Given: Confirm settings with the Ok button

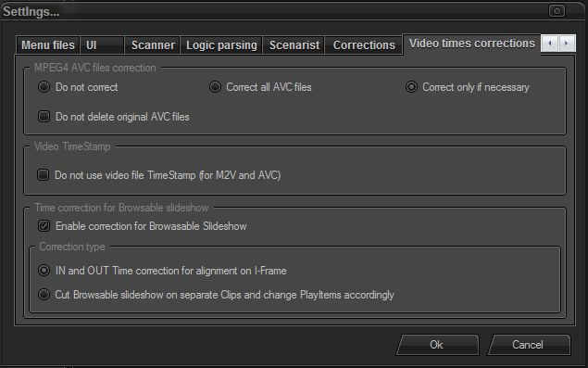Looking at the screenshot, I should [437, 345].
